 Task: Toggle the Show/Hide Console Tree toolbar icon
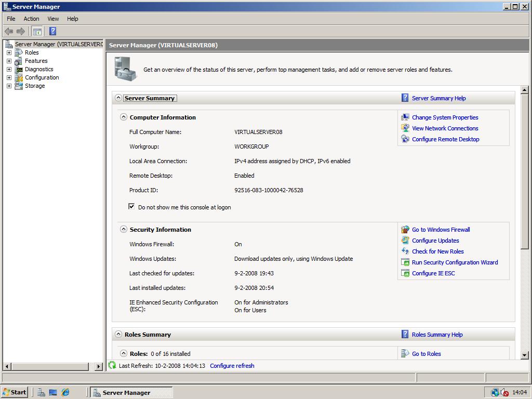[x=37, y=32]
